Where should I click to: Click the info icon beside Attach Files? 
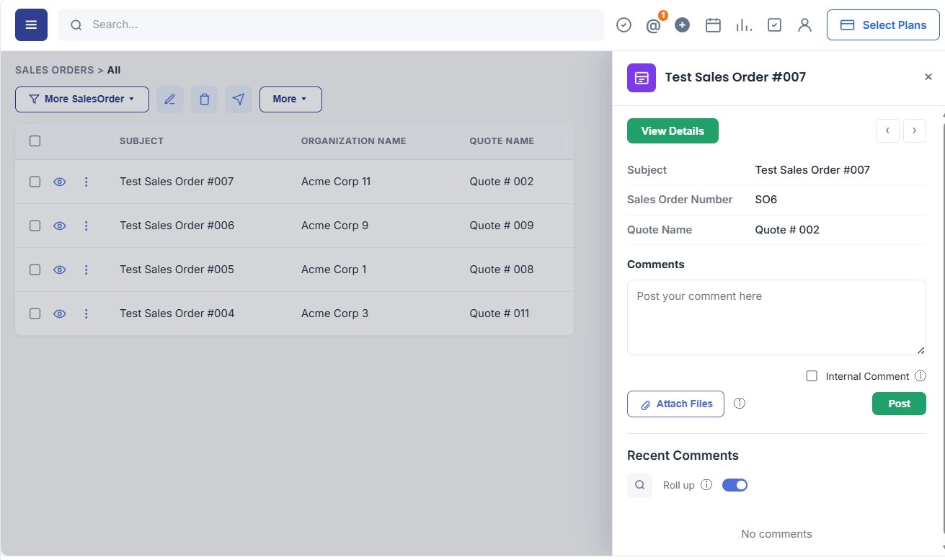click(740, 404)
